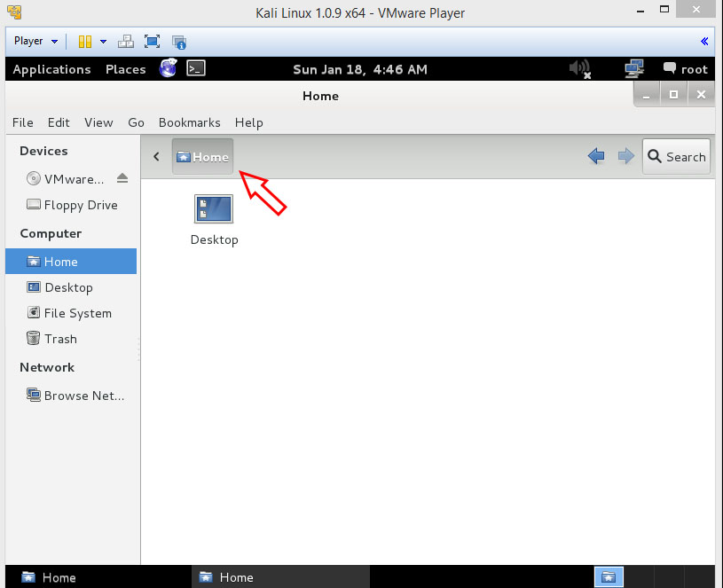
Task: Click the date and time clock in the panel
Action: click(x=360, y=69)
